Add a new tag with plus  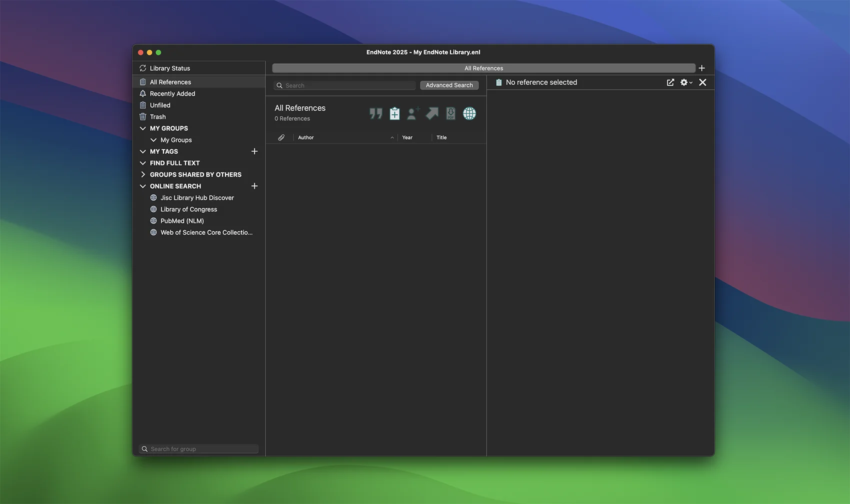(x=254, y=151)
